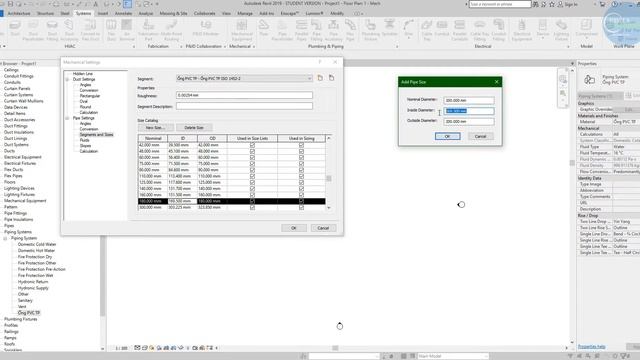Click the Delete Size button
The image size is (640, 360).
click(x=194, y=128)
